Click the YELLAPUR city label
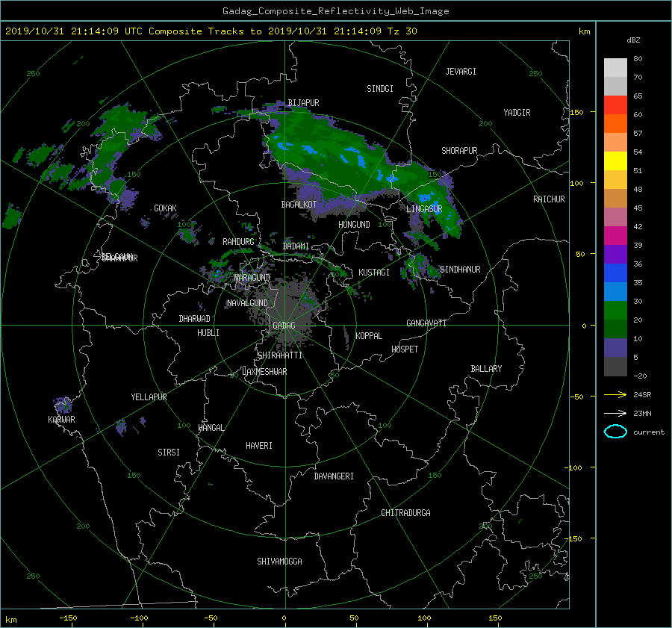The height and width of the screenshot is (628, 672). (149, 397)
